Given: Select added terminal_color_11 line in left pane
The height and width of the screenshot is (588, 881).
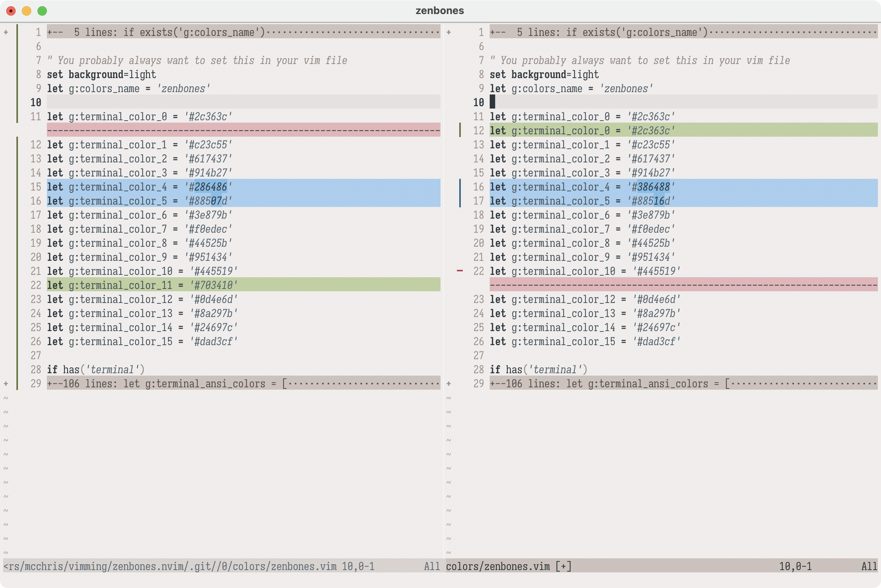Looking at the screenshot, I should pos(142,285).
